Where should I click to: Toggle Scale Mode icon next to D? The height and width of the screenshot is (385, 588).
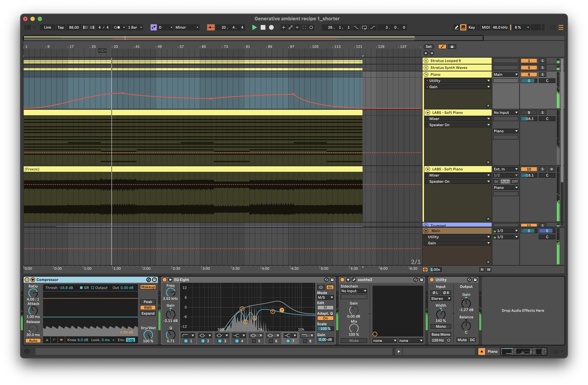click(153, 28)
